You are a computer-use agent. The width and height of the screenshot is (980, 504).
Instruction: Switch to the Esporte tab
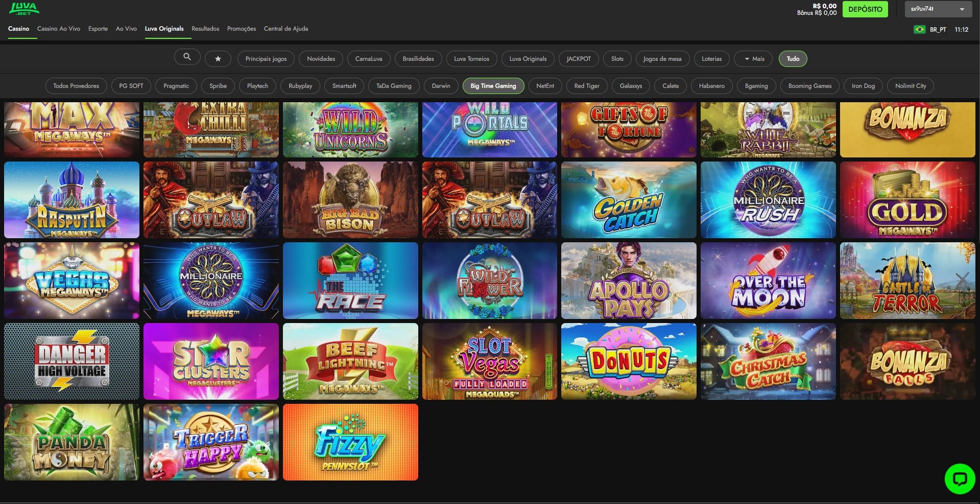coord(98,29)
